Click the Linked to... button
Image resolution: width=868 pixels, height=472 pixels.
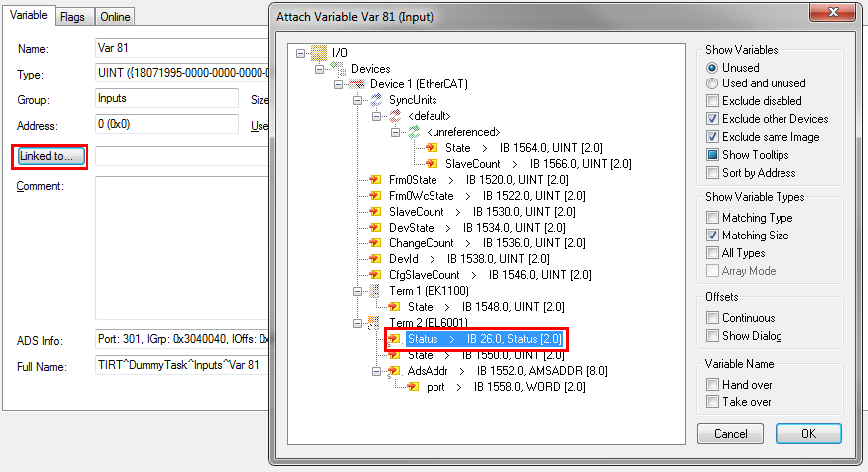click(x=51, y=156)
